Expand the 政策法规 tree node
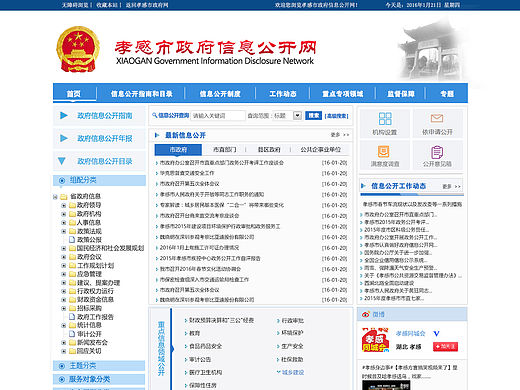 [64, 231]
